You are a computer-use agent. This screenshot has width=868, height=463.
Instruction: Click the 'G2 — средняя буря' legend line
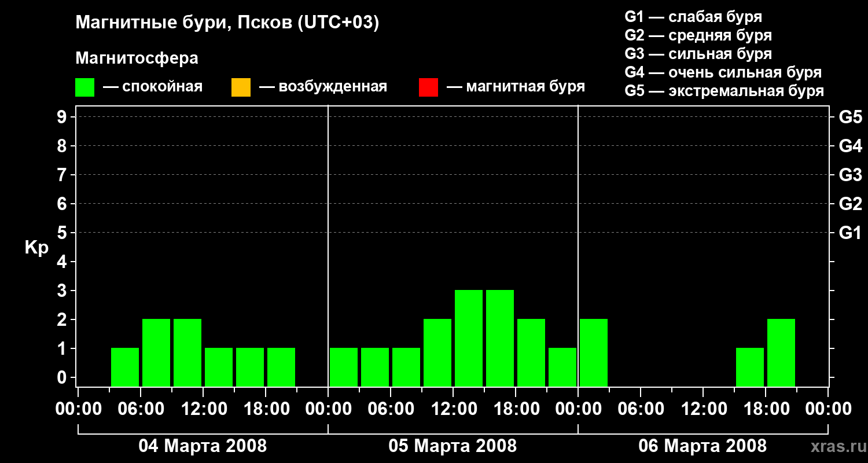(x=698, y=35)
